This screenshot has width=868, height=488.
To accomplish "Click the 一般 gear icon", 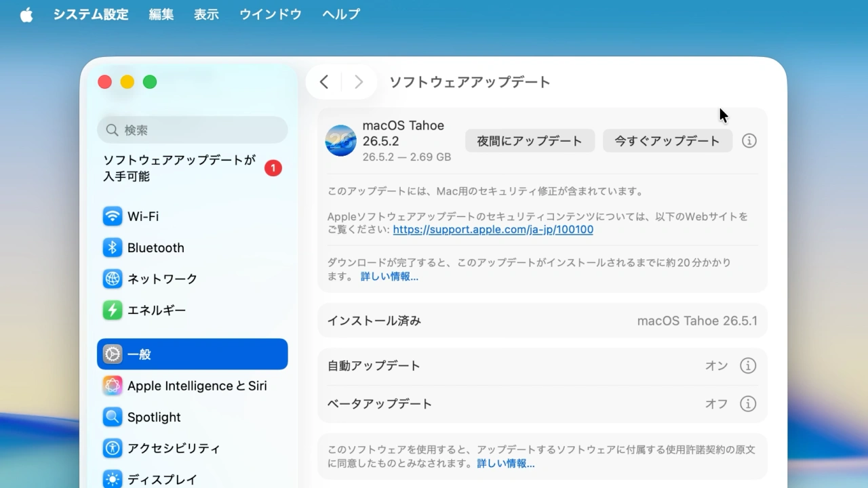I will coord(113,354).
